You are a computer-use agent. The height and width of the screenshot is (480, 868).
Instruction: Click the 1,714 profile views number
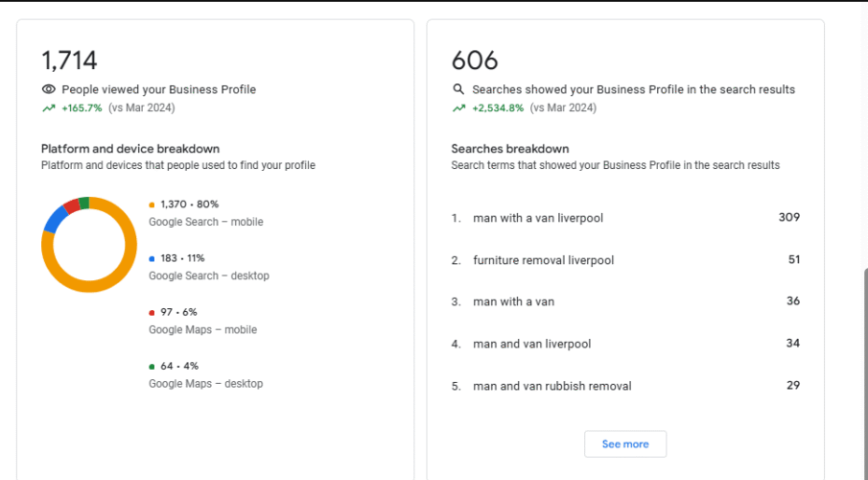[69, 60]
